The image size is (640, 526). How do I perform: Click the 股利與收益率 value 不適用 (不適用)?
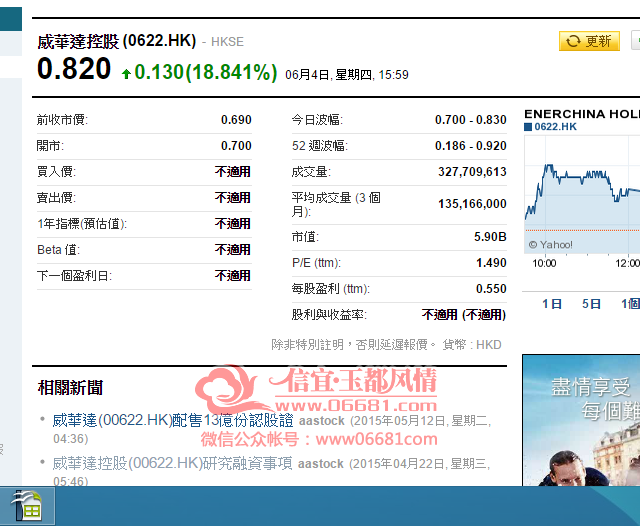[x=464, y=315]
